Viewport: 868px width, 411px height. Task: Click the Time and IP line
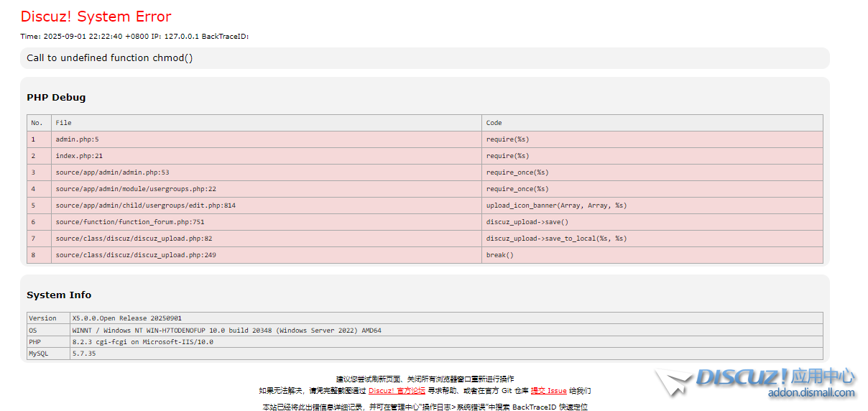tap(134, 36)
